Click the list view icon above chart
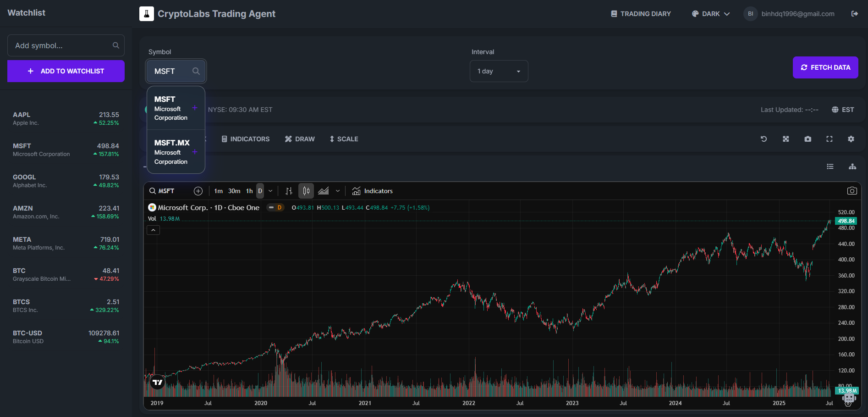 [830, 167]
